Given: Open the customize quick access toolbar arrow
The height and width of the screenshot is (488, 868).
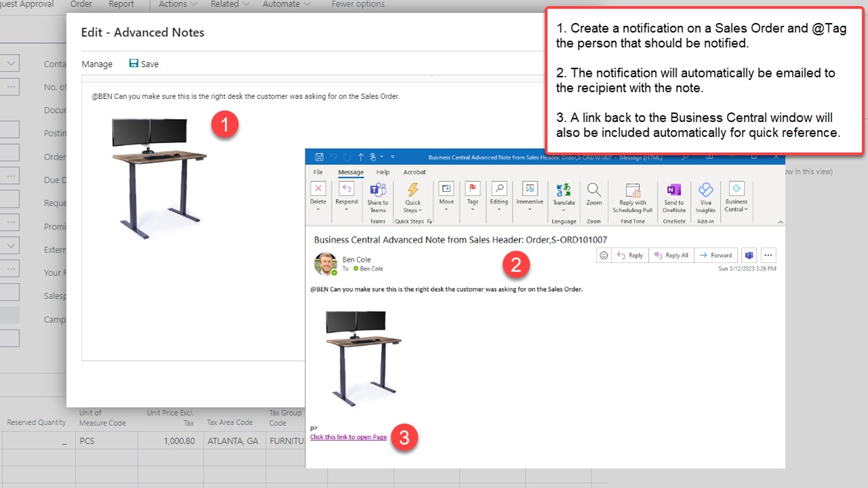Looking at the screenshot, I should tap(392, 157).
